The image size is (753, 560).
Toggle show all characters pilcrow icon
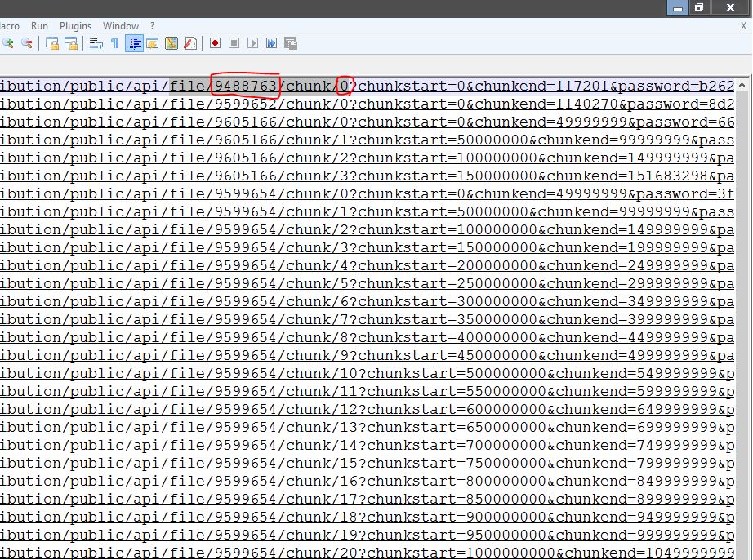click(115, 43)
